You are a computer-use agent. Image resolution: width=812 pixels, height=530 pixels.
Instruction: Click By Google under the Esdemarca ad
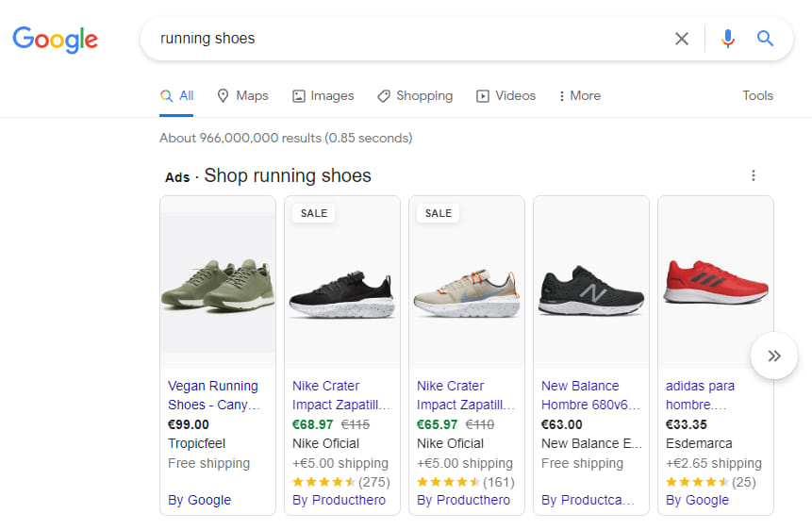pyautogui.click(x=697, y=500)
